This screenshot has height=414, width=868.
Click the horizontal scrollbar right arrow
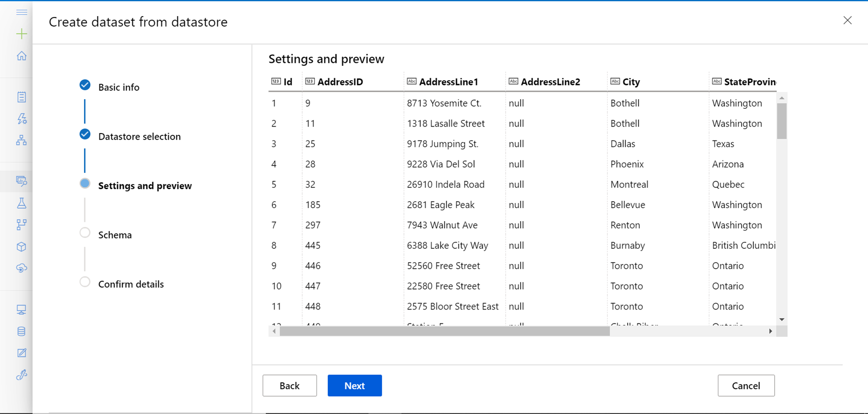point(770,331)
